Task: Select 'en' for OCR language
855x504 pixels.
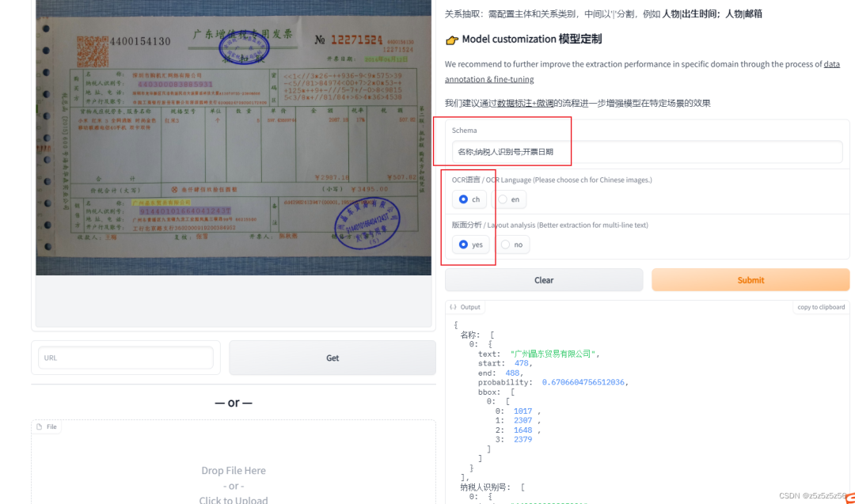Action: [501, 199]
